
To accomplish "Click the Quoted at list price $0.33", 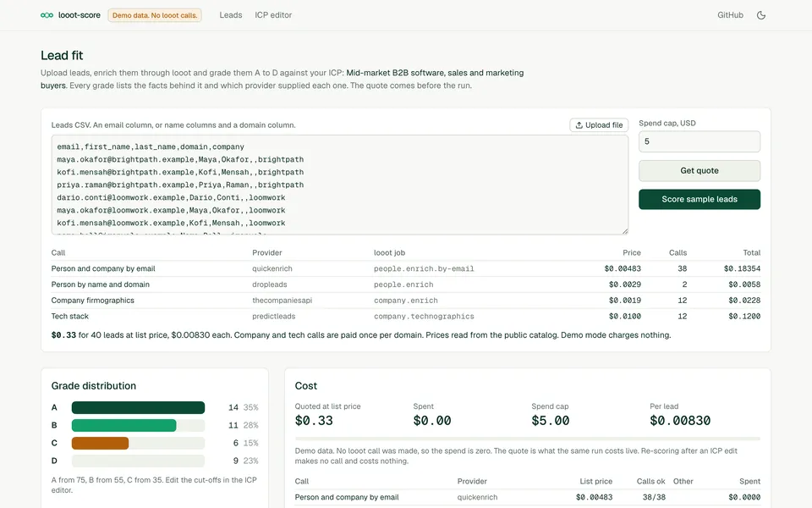I will coord(314,421).
